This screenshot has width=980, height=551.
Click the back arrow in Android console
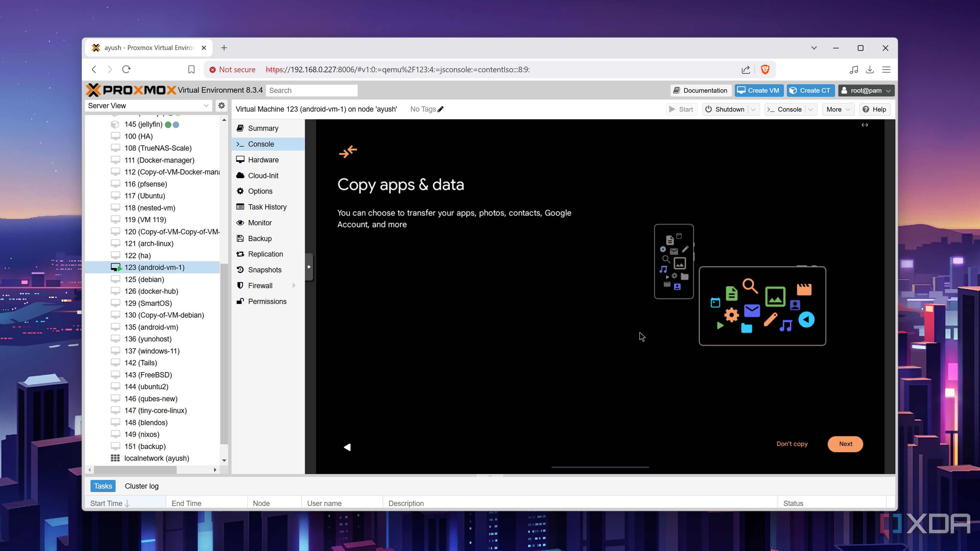point(347,447)
